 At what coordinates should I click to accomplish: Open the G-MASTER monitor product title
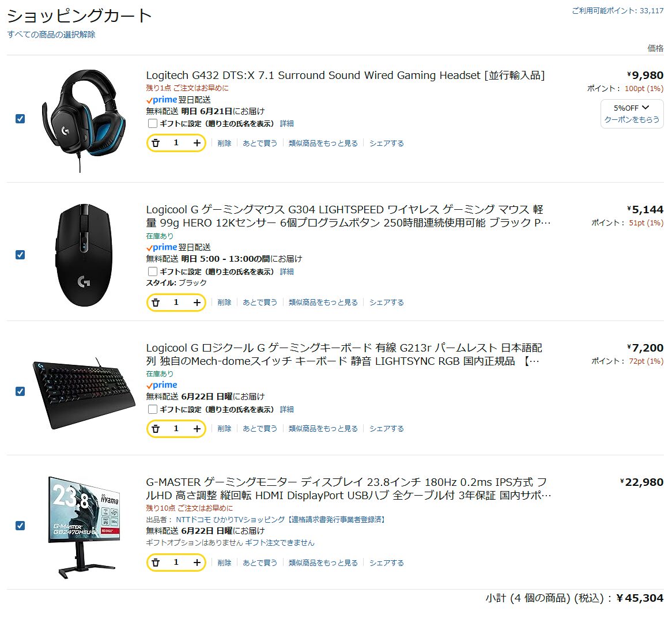[349, 489]
